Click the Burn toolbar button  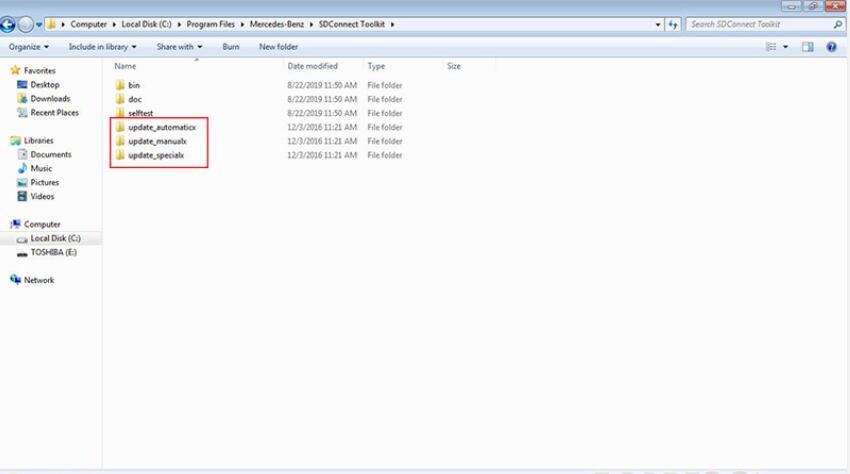[230, 47]
